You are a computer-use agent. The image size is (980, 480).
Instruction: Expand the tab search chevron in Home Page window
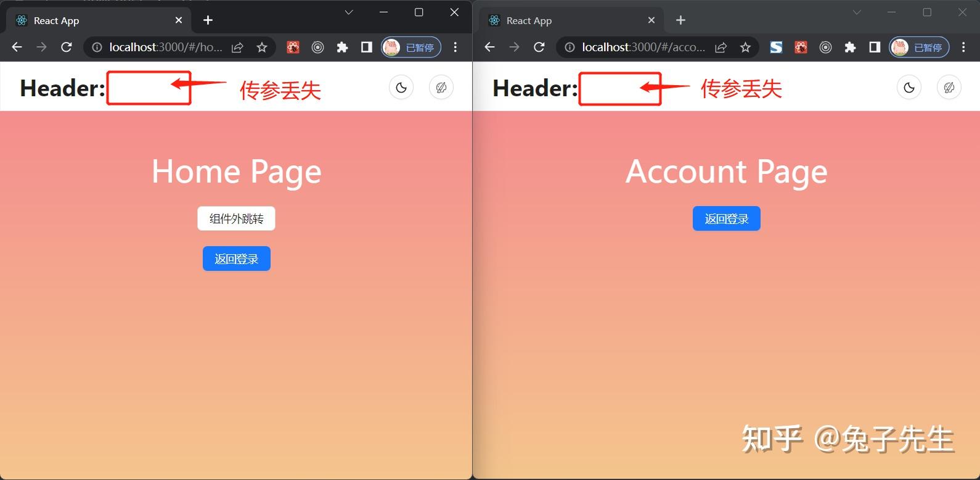(x=349, y=12)
